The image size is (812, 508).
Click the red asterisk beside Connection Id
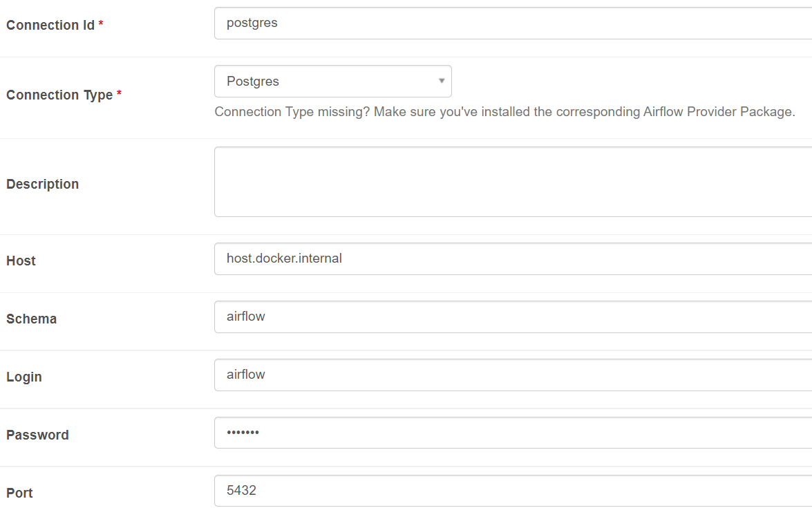point(101,23)
